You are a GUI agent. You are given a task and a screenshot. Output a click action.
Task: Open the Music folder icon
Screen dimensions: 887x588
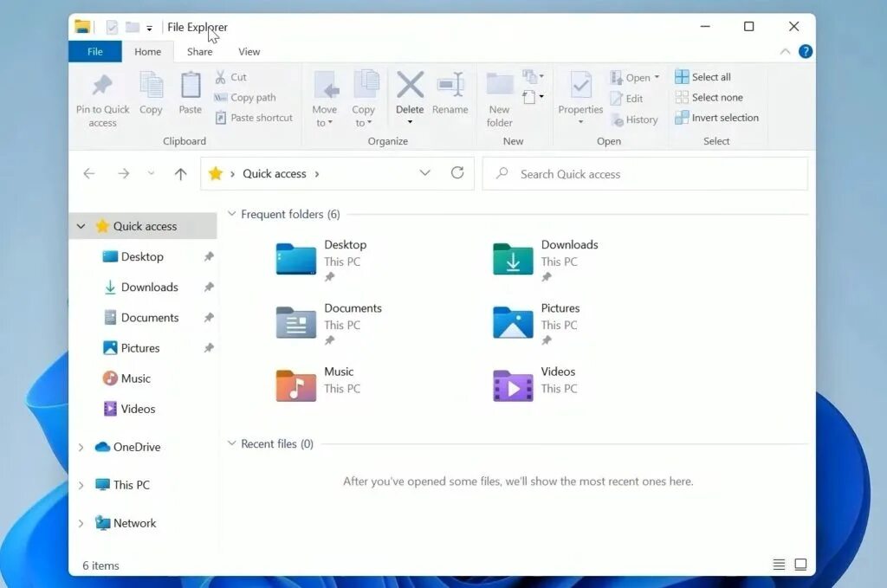296,385
